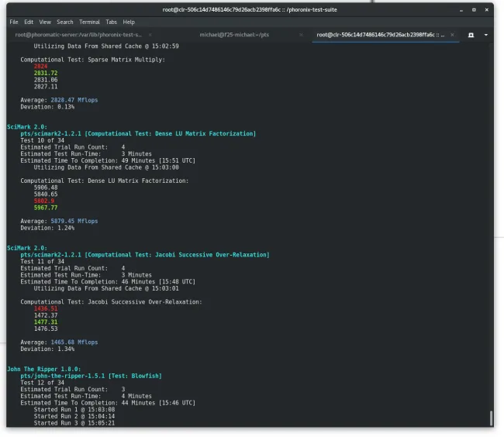The image size is (504, 437).
Task: Click the Deviation 0.13% line
Action: [47, 107]
